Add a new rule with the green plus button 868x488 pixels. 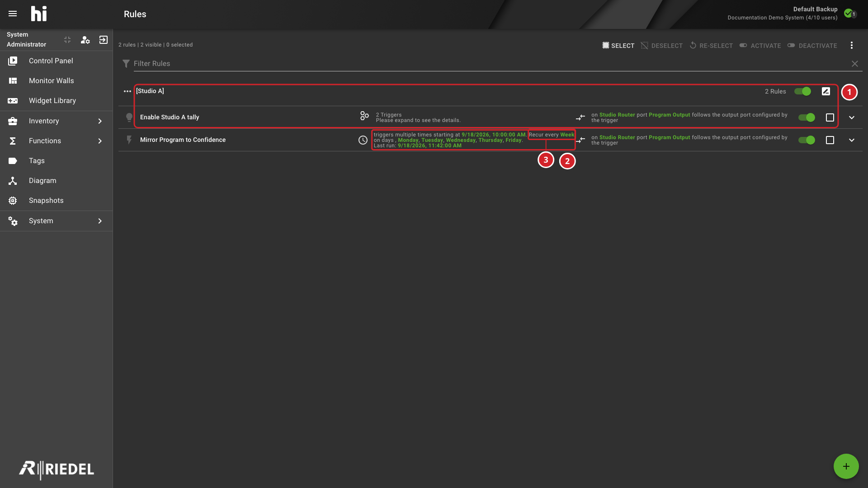[x=846, y=466]
